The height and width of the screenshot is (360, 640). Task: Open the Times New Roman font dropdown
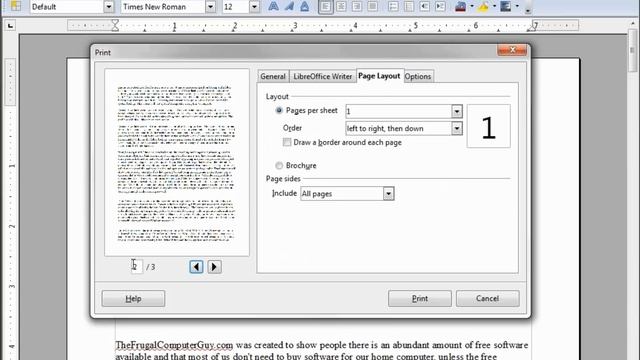(x=210, y=7)
